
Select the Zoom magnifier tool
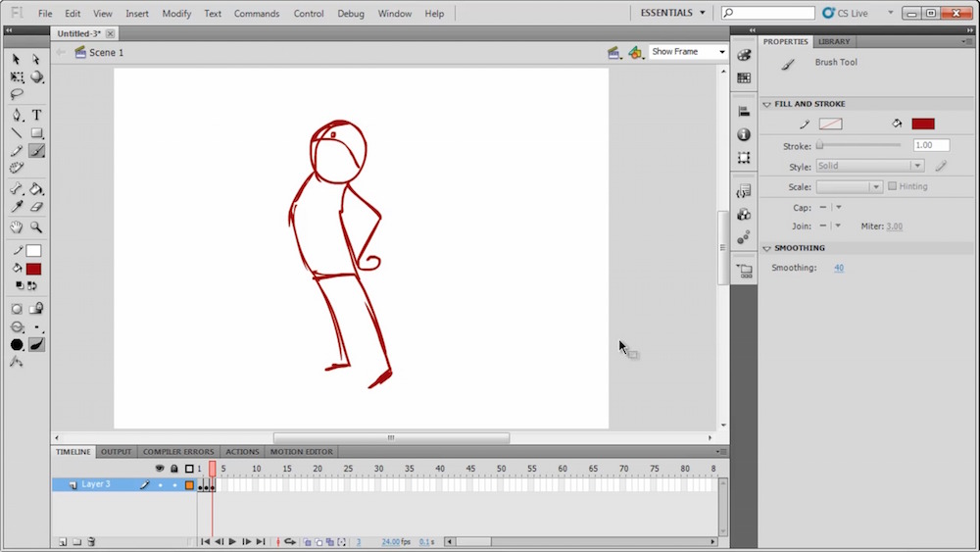[x=36, y=227]
